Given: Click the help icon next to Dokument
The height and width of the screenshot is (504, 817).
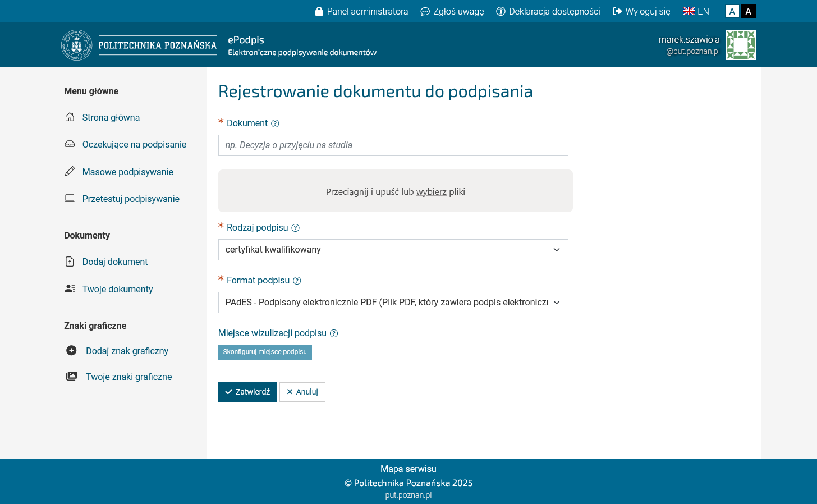Looking at the screenshot, I should (x=275, y=123).
